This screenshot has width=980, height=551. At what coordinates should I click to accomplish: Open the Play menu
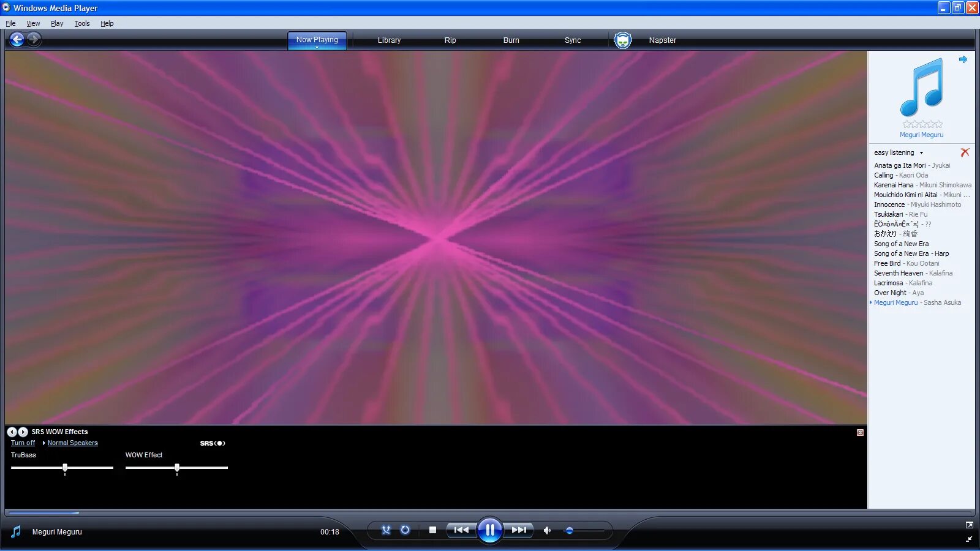click(57, 23)
